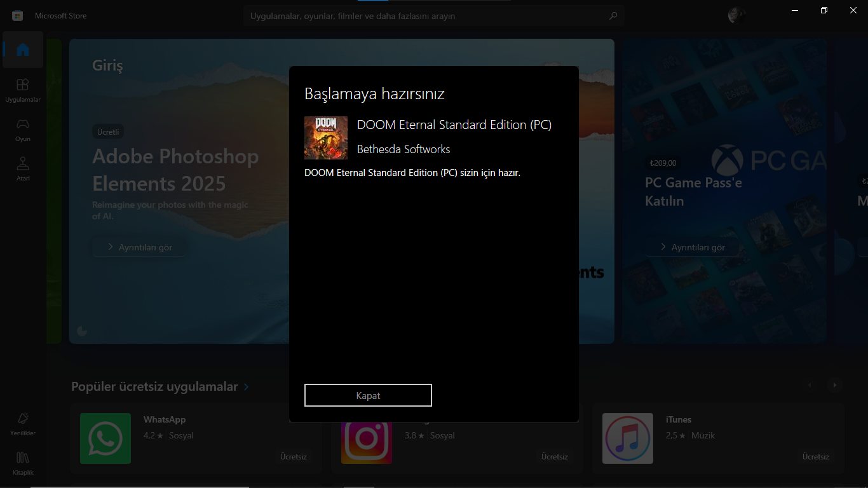868x488 pixels.
Task: Show next apps with the right carousel arrow
Action: [x=835, y=385]
